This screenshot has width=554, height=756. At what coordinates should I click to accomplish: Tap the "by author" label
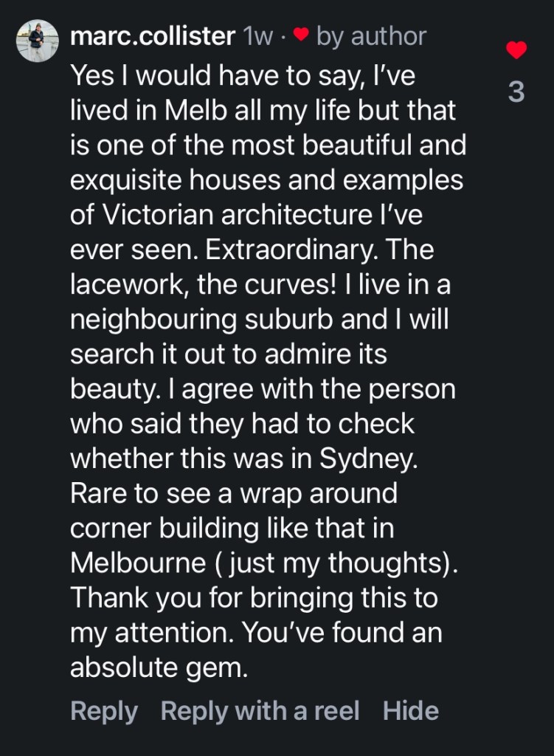(371, 37)
